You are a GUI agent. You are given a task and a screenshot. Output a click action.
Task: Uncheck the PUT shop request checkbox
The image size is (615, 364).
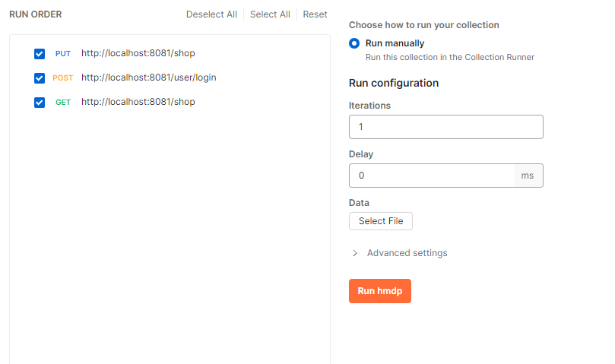click(x=40, y=54)
